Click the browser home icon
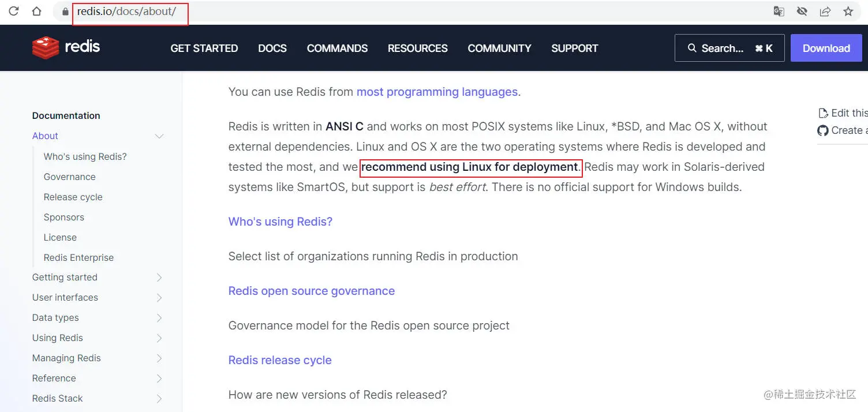The height and width of the screenshot is (412, 868). [36, 11]
